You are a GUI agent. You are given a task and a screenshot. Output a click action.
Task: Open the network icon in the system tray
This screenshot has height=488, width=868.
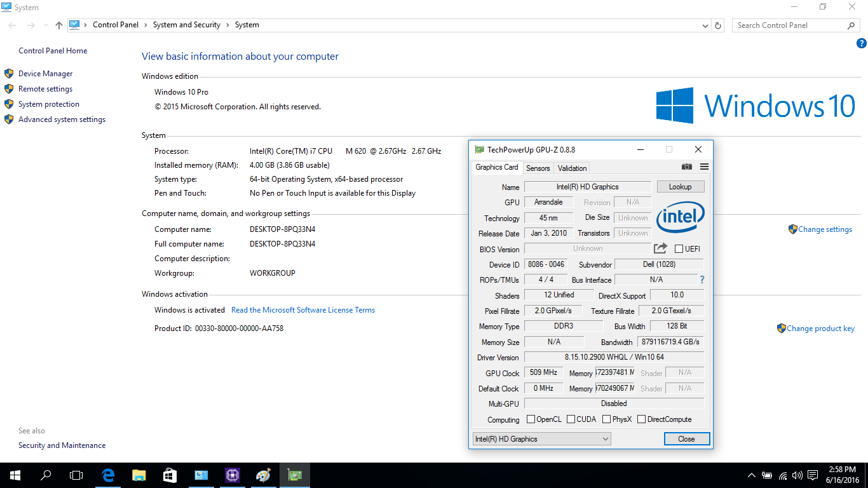783,475
